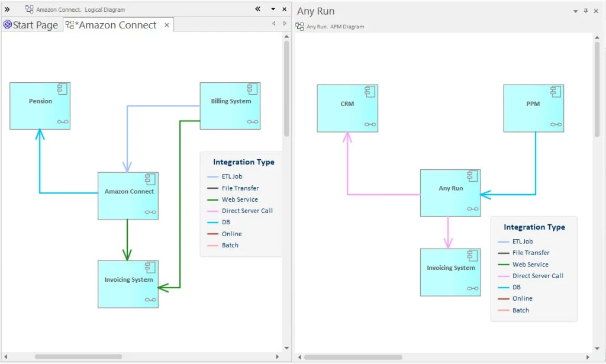
Task: Click the left diagram scroll-up arrow
Action: [286, 36]
